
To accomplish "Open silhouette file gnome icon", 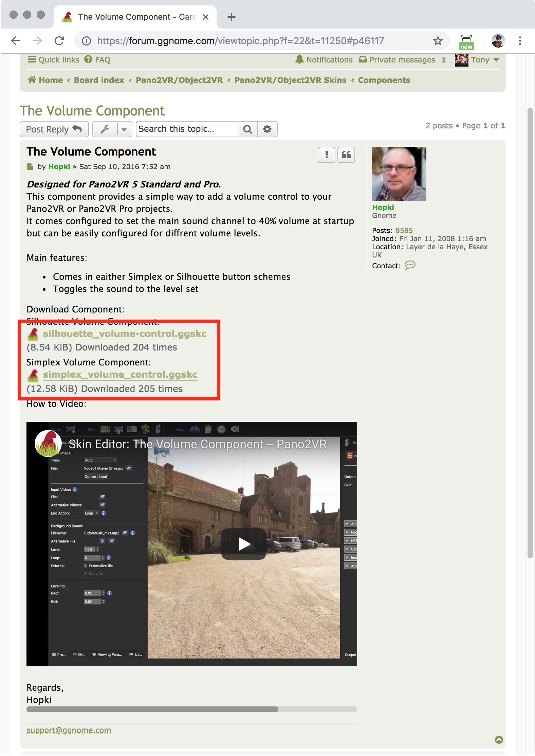I will coord(33,334).
